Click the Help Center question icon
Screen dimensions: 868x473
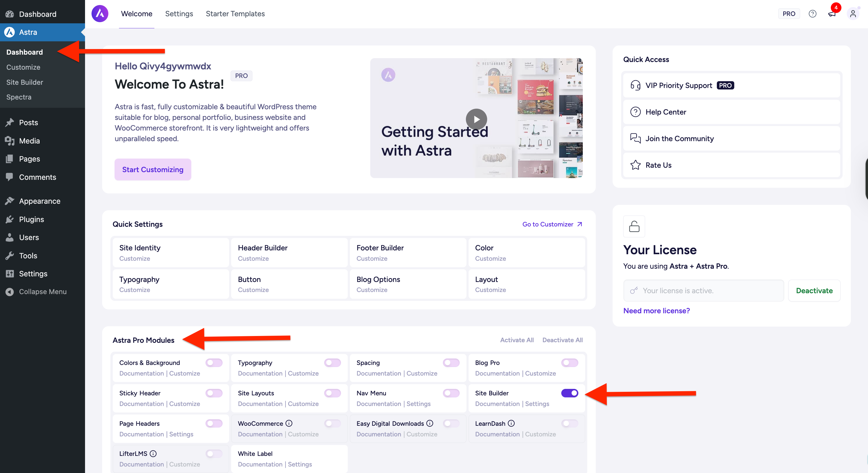(x=635, y=112)
